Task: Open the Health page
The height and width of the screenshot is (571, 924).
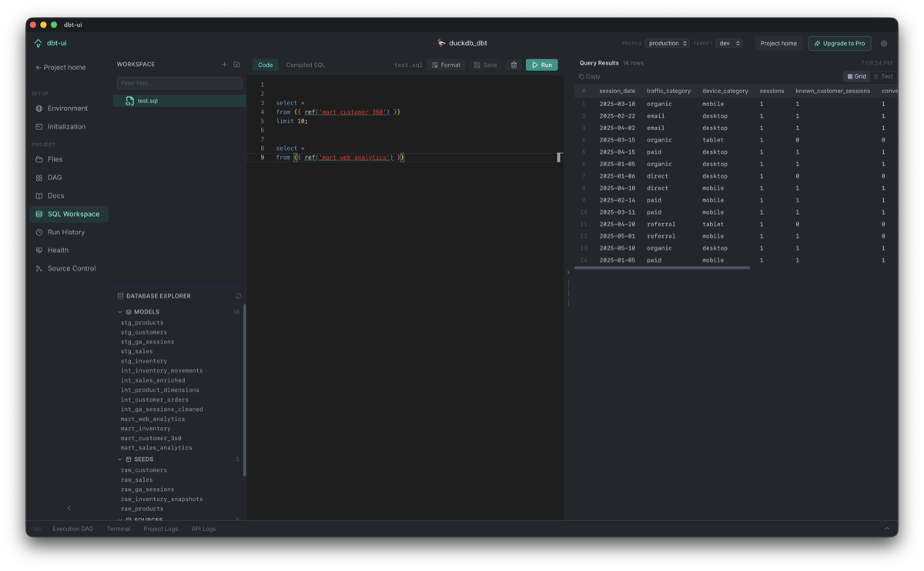Action: pyautogui.click(x=69, y=250)
